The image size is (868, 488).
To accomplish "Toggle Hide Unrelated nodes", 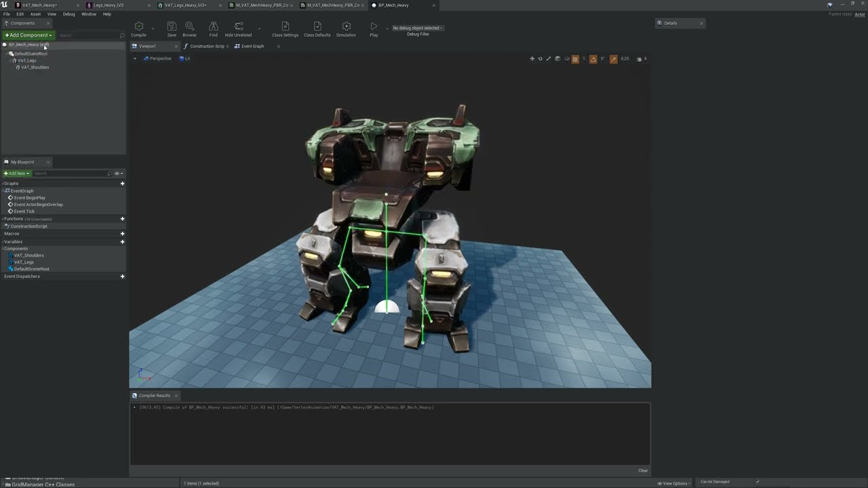I will 238,29.
